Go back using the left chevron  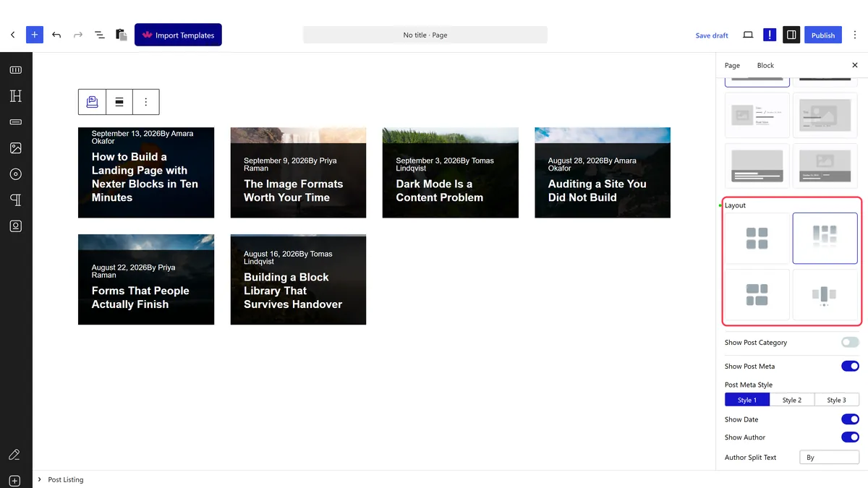pyautogui.click(x=12, y=35)
